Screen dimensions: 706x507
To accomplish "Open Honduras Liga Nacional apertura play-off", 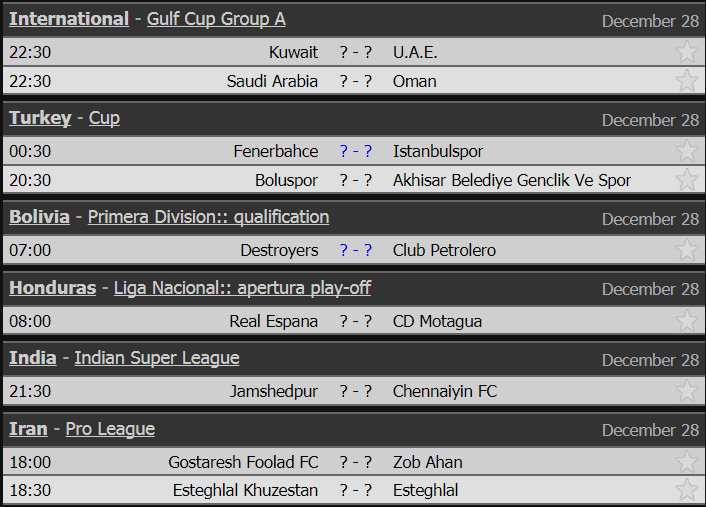I will pyautogui.click(x=242, y=288).
